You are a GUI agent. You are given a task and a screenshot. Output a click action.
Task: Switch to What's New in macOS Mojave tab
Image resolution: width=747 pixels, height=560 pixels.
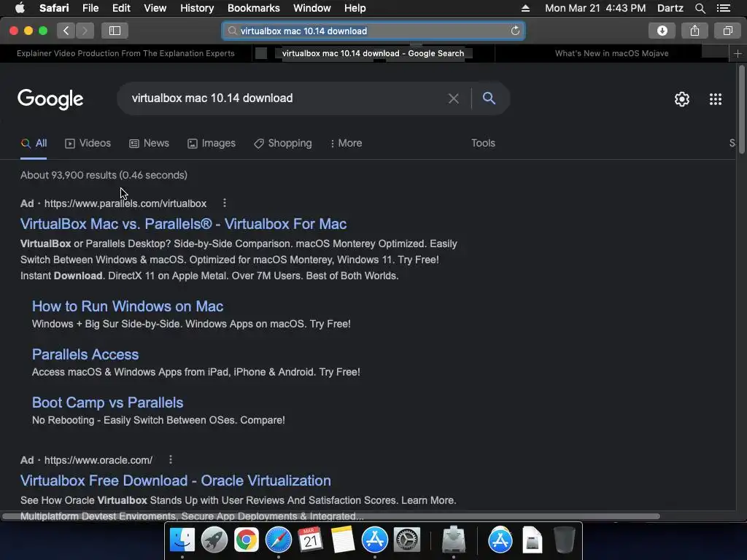coord(611,53)
